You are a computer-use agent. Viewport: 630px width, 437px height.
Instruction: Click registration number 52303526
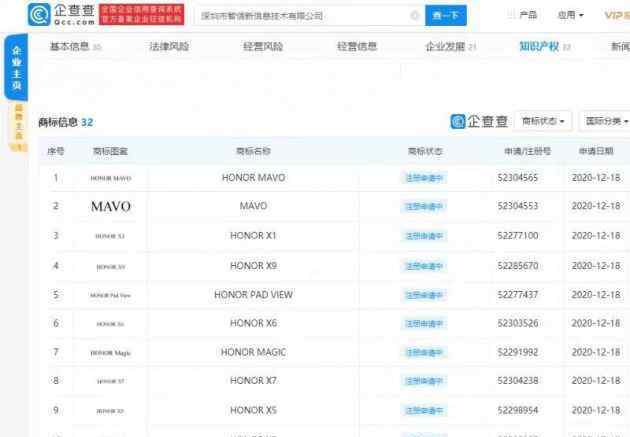click(518, 323)
